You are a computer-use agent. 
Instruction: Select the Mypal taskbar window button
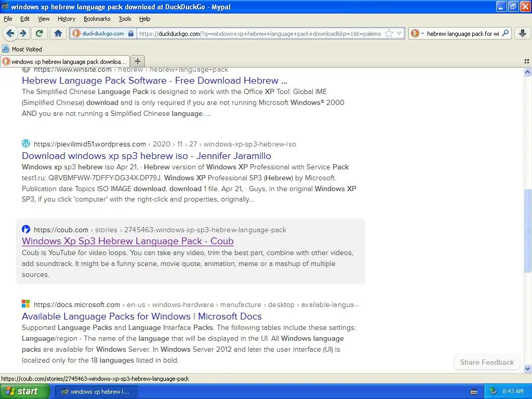[96, 392]
